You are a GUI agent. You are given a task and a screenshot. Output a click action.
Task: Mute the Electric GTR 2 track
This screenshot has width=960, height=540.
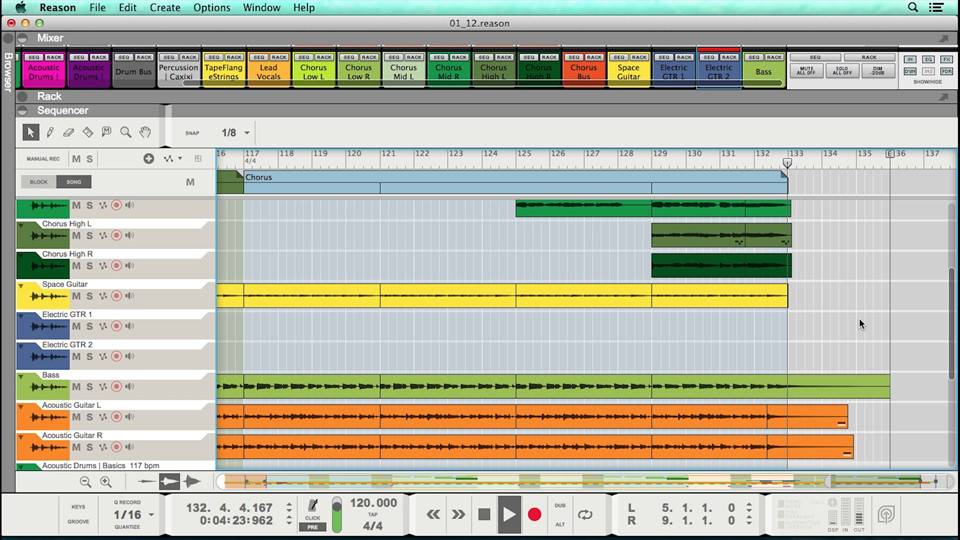pyautogui.click(x=77, y=357)
